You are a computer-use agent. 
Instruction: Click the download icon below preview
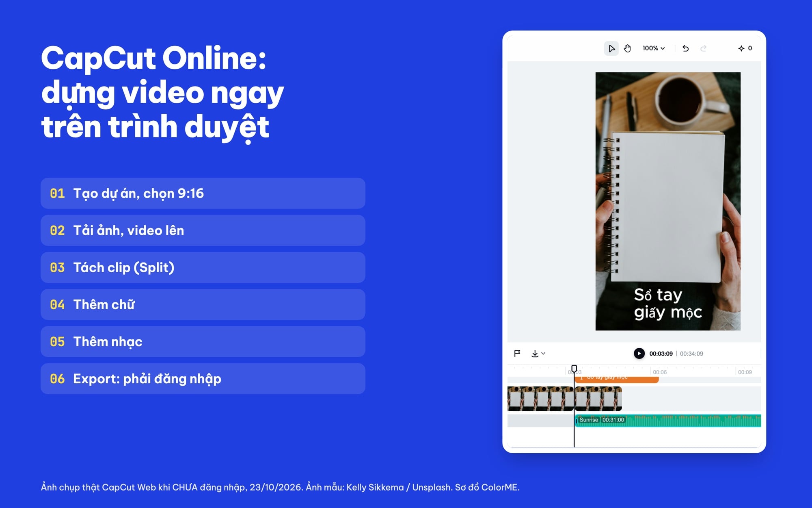pyautogui.click(x=535, y=354)
